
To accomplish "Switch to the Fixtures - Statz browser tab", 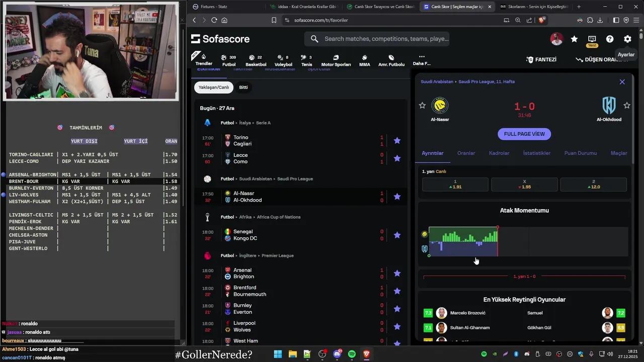I will pos(225,7).
